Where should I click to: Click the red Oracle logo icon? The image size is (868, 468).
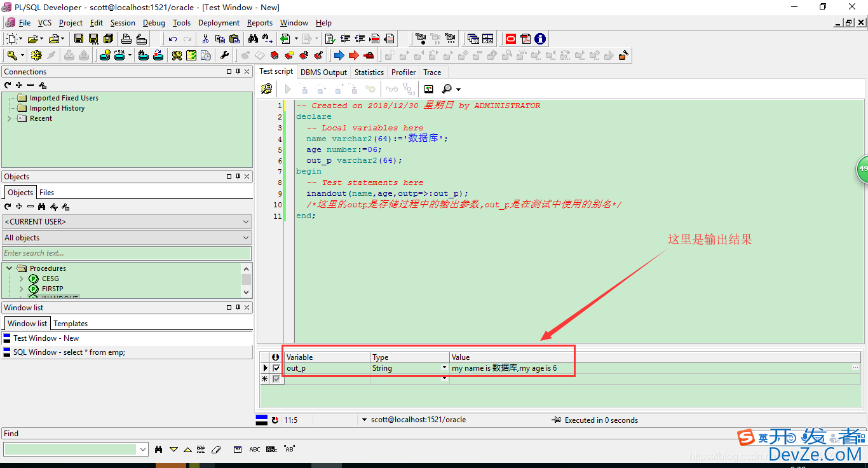[x=511, y=39]
